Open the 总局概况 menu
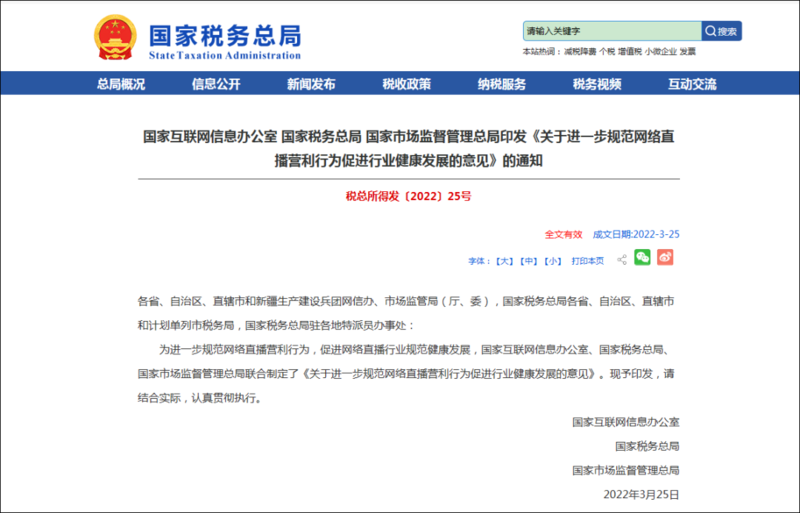This screenshot has width=800, height=513. tap(121, 84)
